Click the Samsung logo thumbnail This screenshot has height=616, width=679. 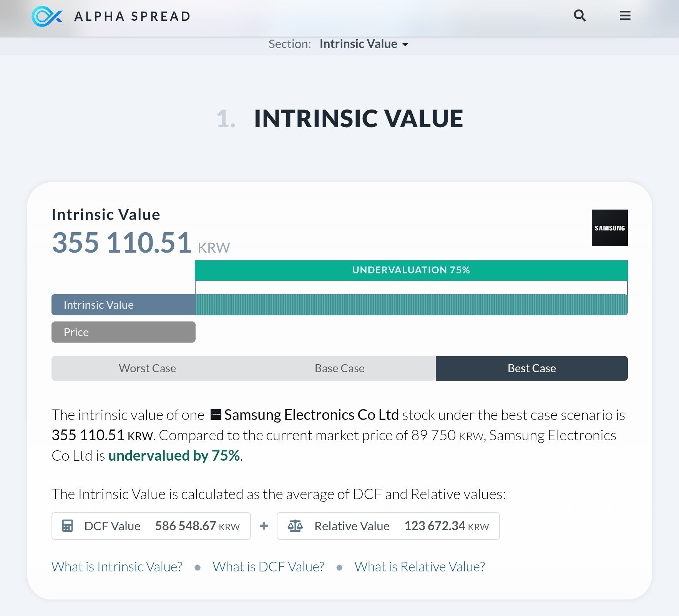click(x=609, y=228)
